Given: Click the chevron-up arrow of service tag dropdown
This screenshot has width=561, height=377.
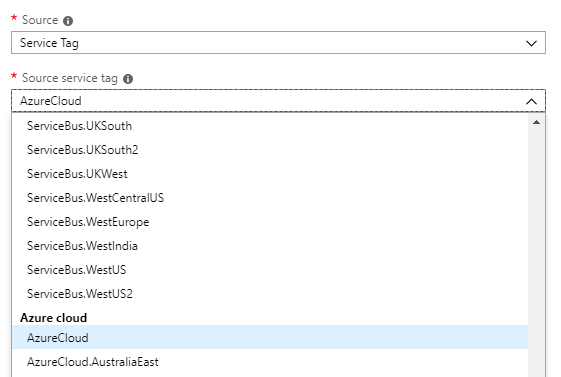Looking at the screenshot, I should (x=531, y=102).
